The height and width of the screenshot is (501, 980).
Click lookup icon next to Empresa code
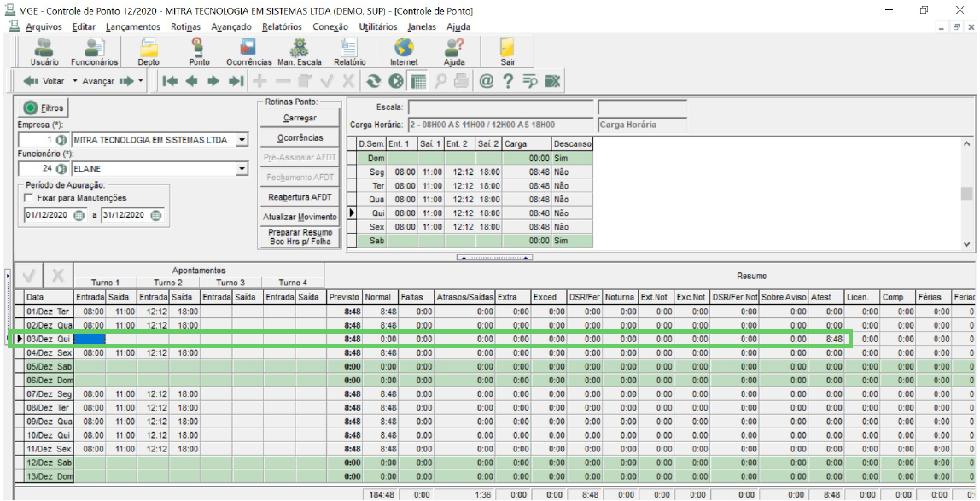[x=61, y=139]
